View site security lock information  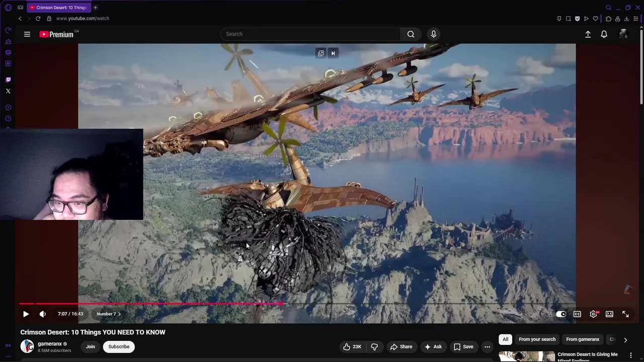point(49,19)
